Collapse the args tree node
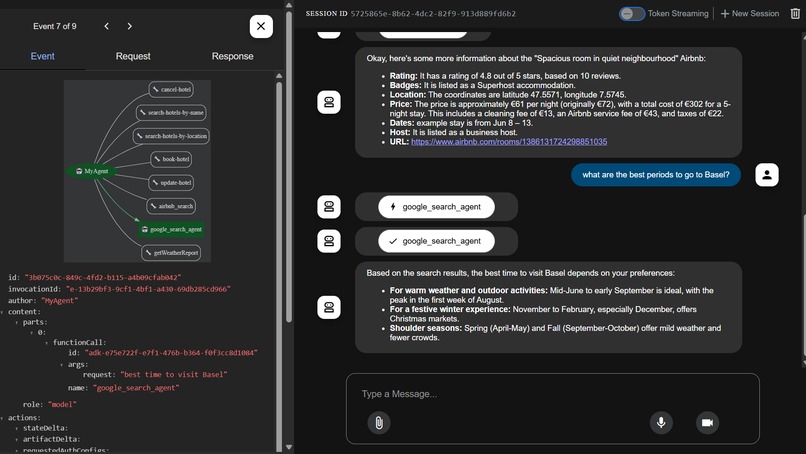The width and height of the screenshot is (806, 454). pyautogui.click(x=61, y=365)
